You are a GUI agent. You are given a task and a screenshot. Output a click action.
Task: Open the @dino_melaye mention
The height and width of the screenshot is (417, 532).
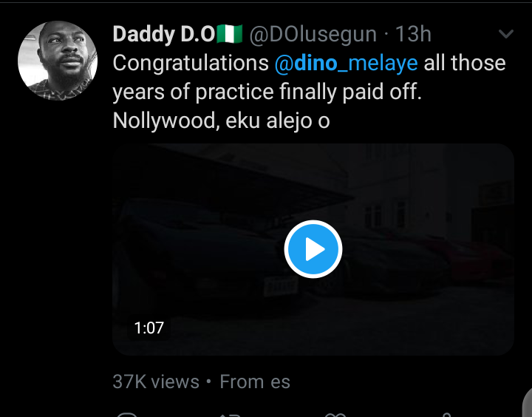click(346, 63)
